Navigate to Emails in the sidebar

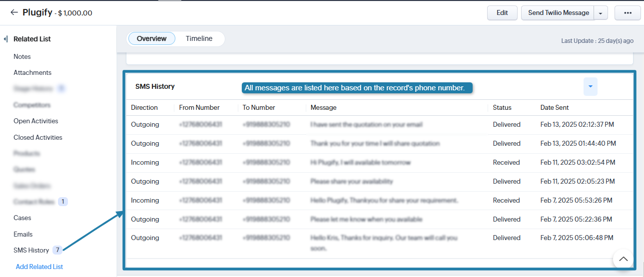[23, 234]
